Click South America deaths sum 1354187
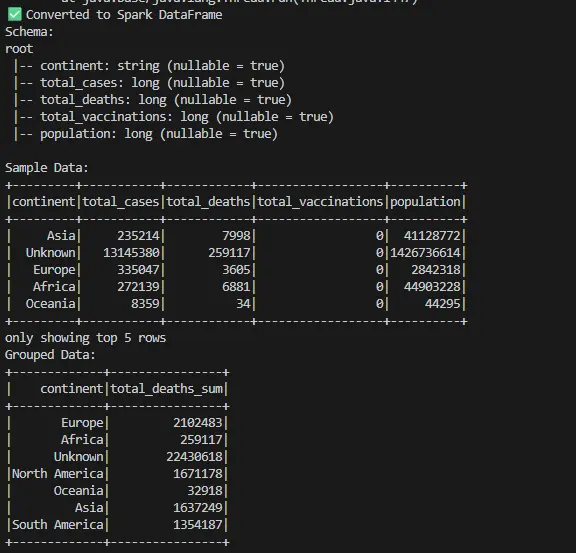Viewport: 576px width, 553px height. (x=198, y=525)
